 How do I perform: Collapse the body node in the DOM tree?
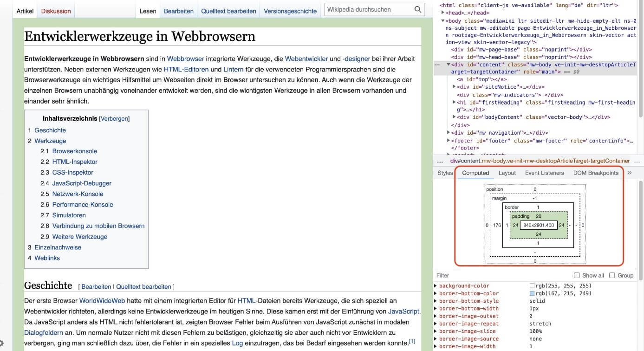pos(443,20)
